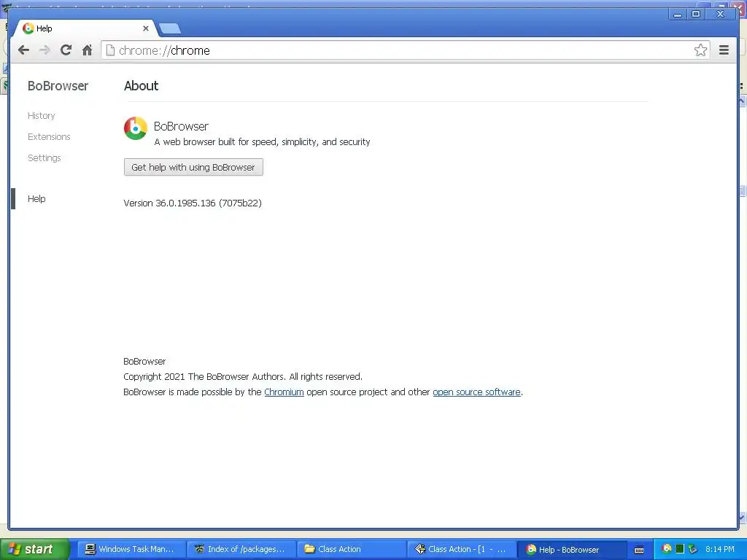Switch to Windows Task Manager taskbar item
The image size is (747, 560).
[130, 549]
